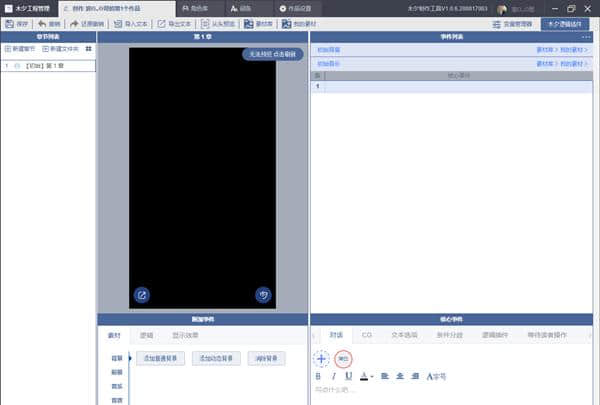Viewport: 600px width, 405px height.
Task: Select the Logic tab in new event panel
Action: 147,335
